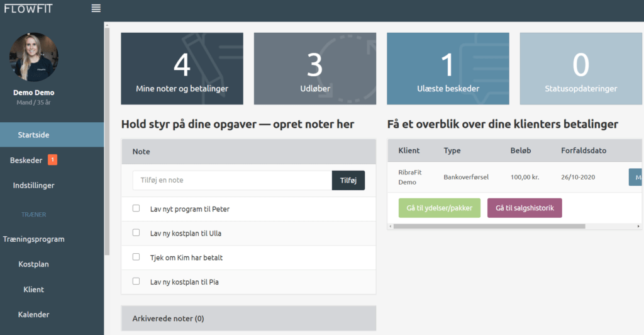Open the Statusopdateringer tile

pos(581,69)
